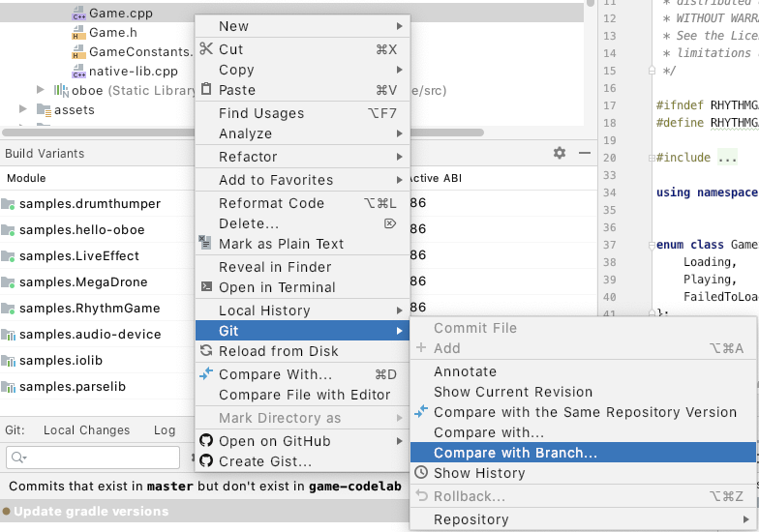The height and width of the screenshot is (532, 759).
Task: Choose Compare with Branch... from Git submenu
Action: point(515,453)
